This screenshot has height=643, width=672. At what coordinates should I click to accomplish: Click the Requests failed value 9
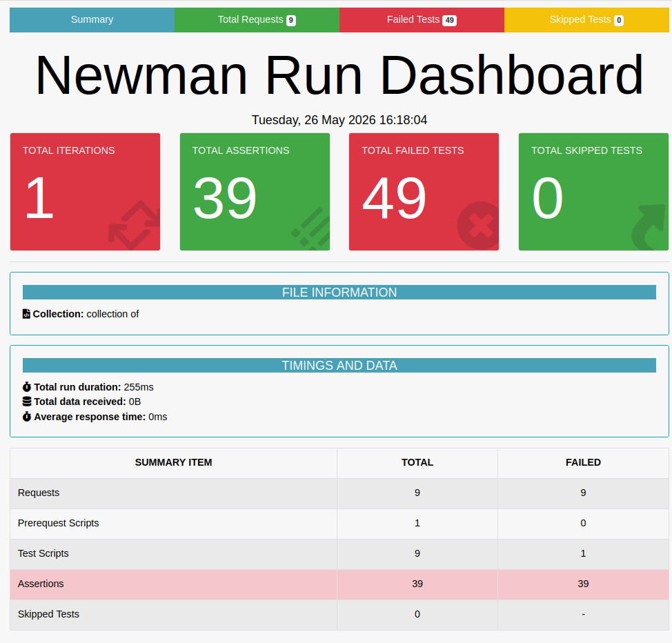coord(583,493)
